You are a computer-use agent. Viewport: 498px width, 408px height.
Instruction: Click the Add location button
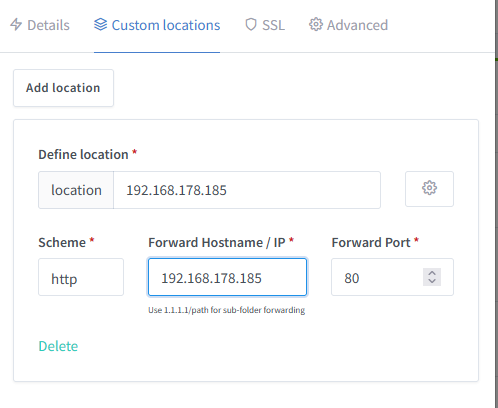point(63,88)
